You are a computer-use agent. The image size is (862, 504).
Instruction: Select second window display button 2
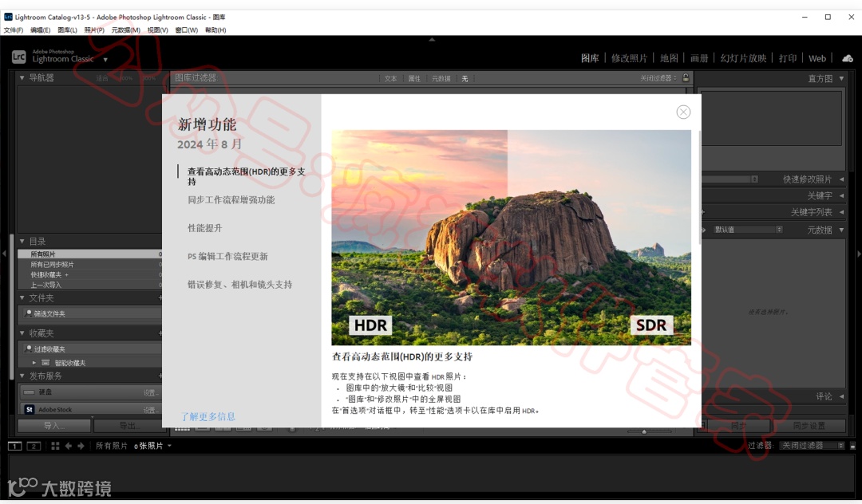pyautogui.click(x=34, y=447)
